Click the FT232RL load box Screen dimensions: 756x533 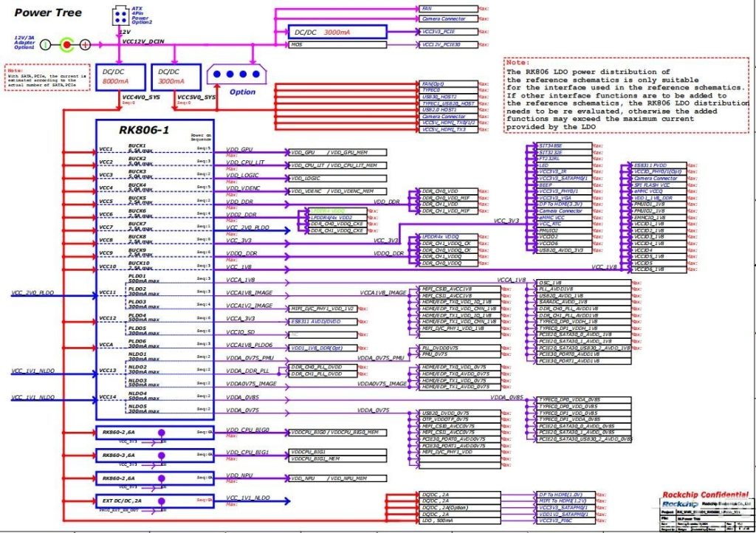coord(564,159)
